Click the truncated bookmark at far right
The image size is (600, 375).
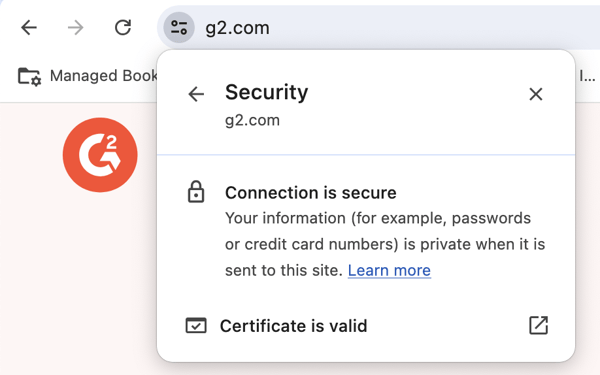pyautogui.click(x=587, y=76)
